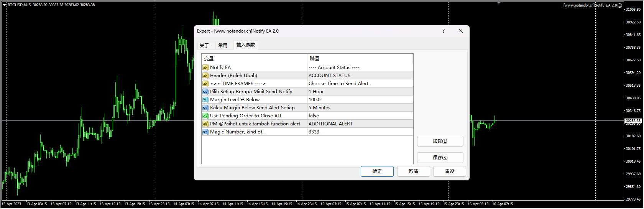Select the 'Header (Boleh Ubah)' variable name
This screenshot has width=644, height=209.
[233, 76]
